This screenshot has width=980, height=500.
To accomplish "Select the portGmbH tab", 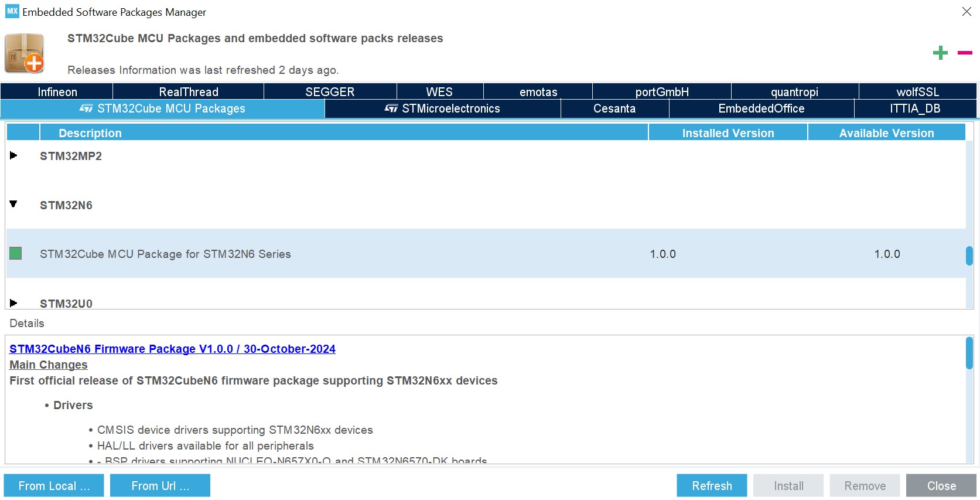I will click(662, 91).
